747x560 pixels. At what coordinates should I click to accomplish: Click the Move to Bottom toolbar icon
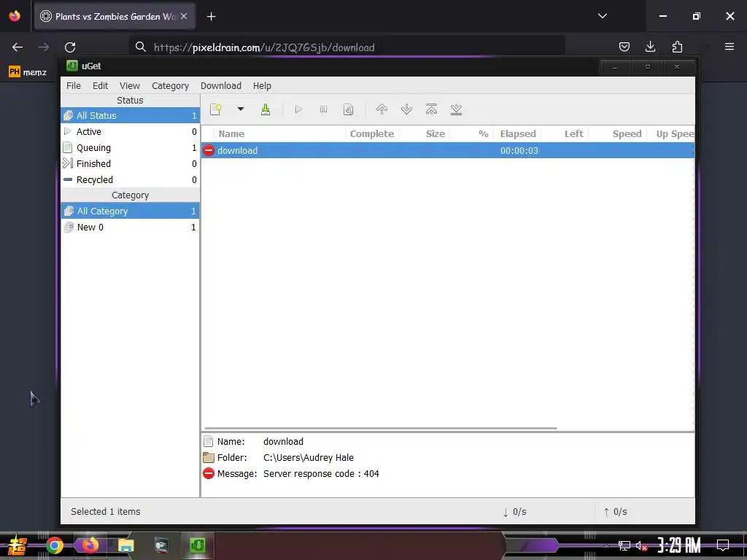[456, 109]
